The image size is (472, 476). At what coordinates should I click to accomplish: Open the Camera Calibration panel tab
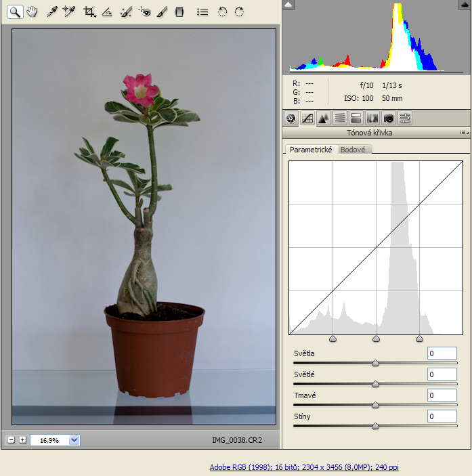pos(389,118)
